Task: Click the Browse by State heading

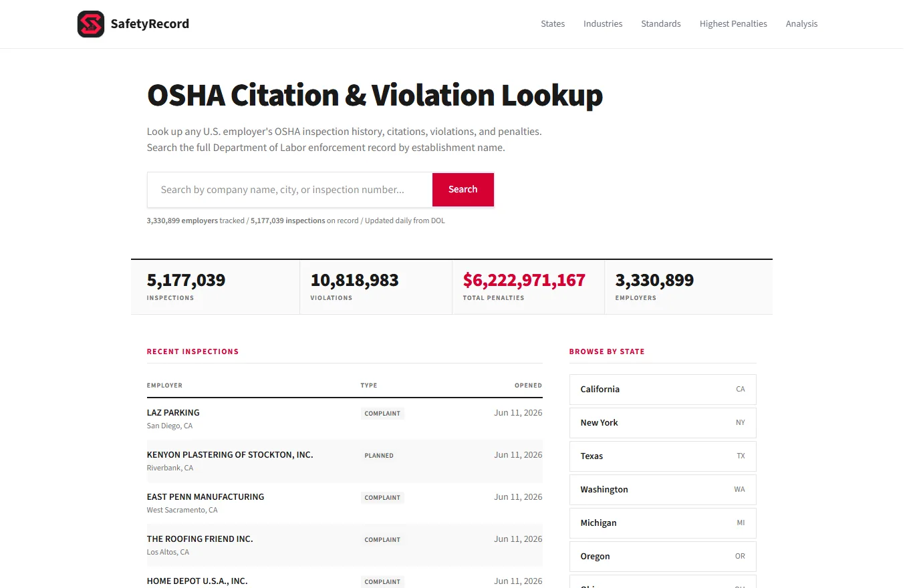Action: tap(607, 351)
